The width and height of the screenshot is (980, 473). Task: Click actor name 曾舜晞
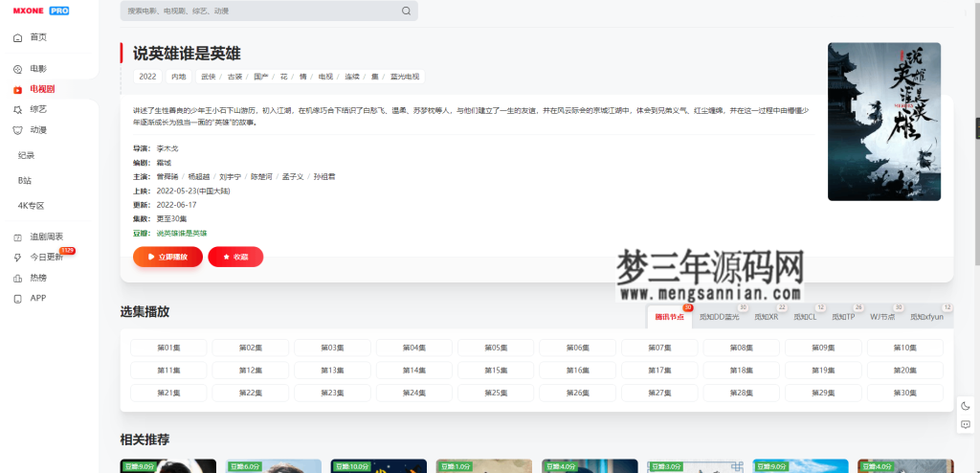click(x=167, y=177)
